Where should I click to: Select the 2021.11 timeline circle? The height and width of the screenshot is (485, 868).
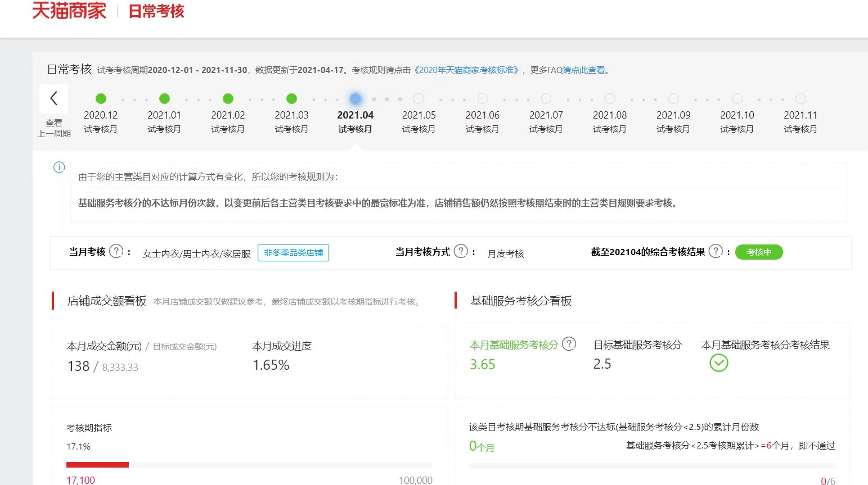(800, 99)
